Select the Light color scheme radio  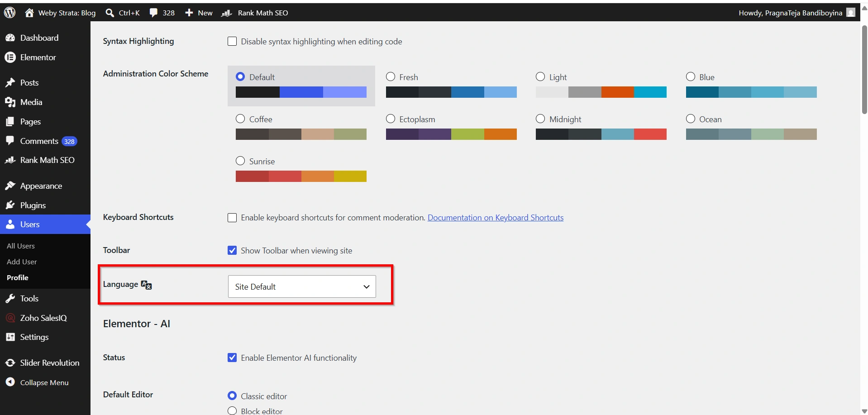(540, 77)
